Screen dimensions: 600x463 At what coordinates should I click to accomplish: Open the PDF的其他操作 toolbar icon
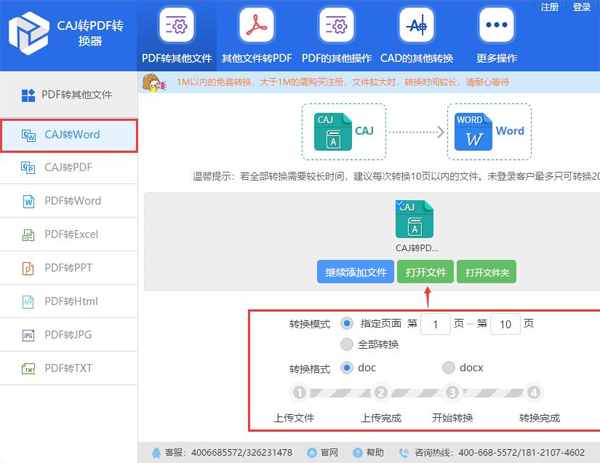pos(338,26)
